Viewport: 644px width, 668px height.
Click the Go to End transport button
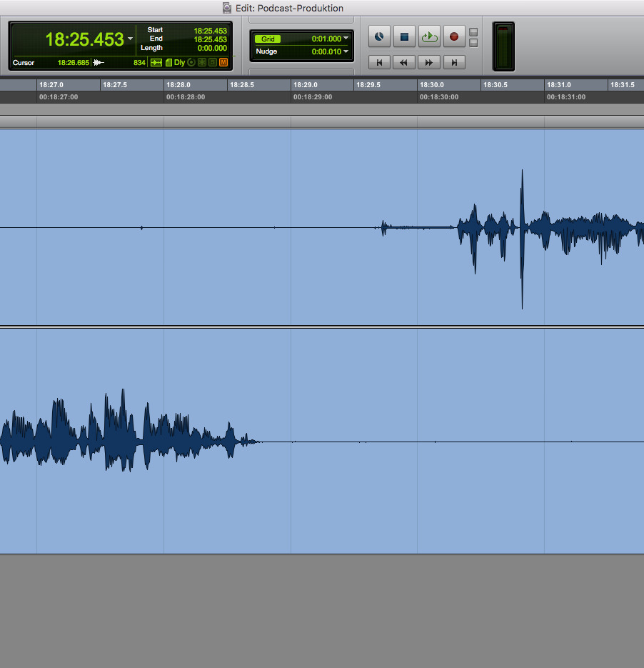click(x=454, y=63)
